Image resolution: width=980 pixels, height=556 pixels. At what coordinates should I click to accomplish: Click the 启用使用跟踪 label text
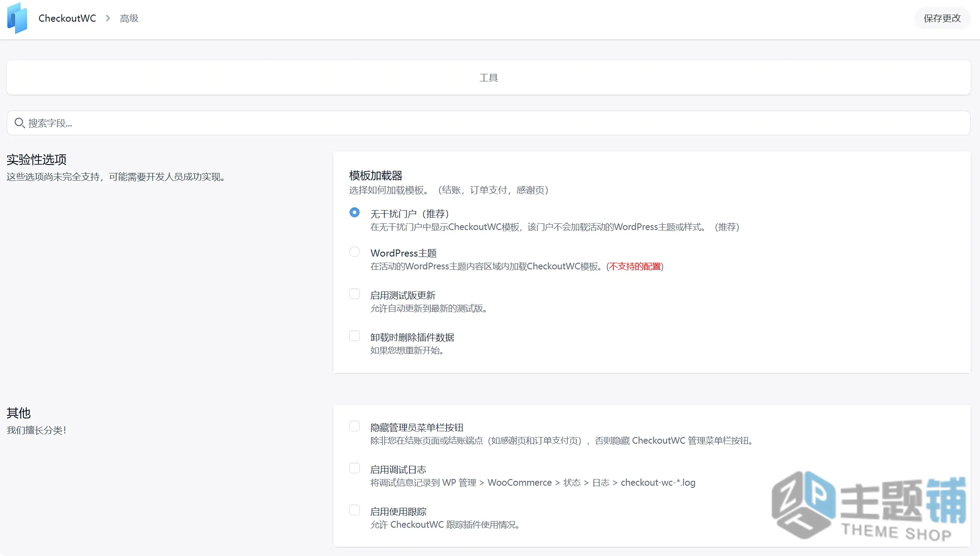(398, 511)
